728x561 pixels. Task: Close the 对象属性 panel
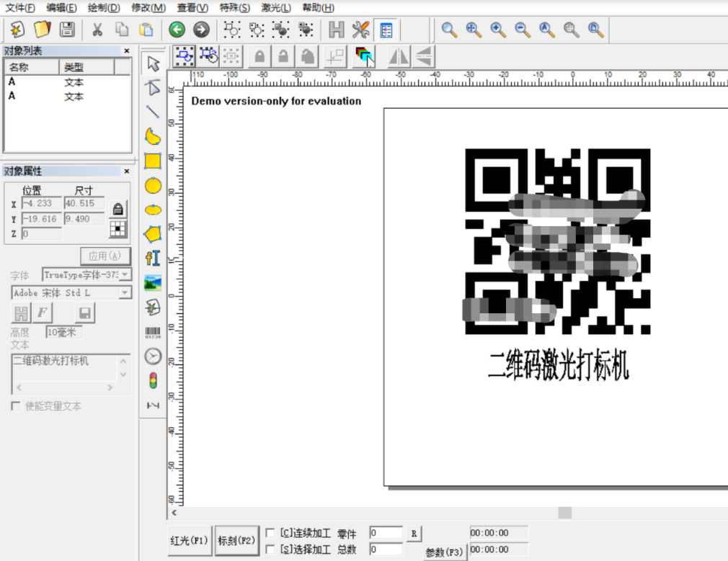point(127,171)
